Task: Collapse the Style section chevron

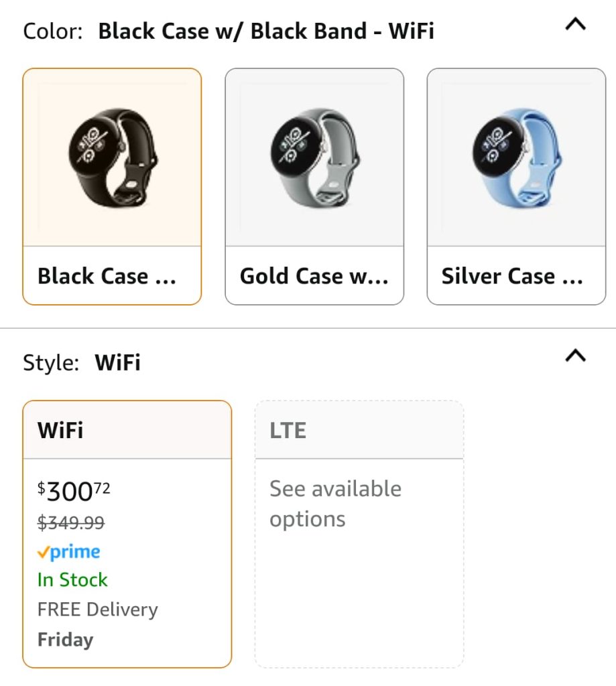Action: 575,356
